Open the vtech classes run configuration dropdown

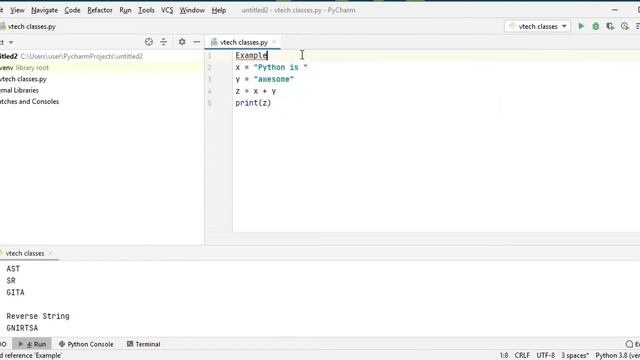pyautogui.click(x=538, y=26)
